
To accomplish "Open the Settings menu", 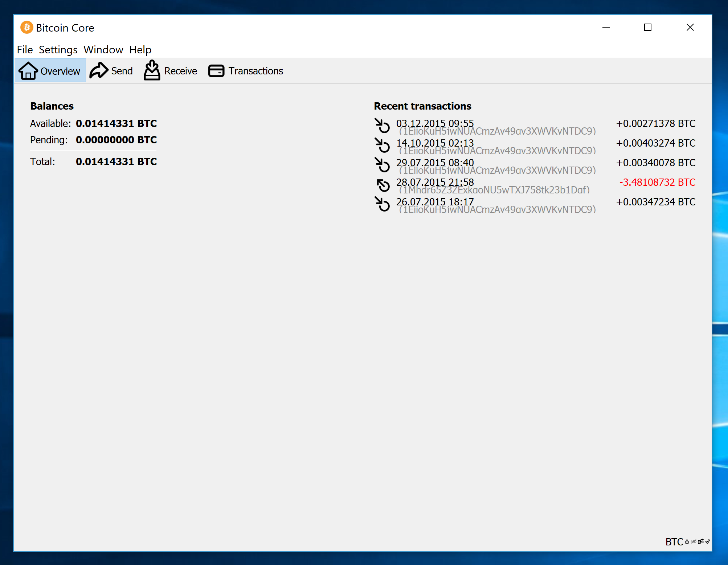I will [x=58, y=50].
